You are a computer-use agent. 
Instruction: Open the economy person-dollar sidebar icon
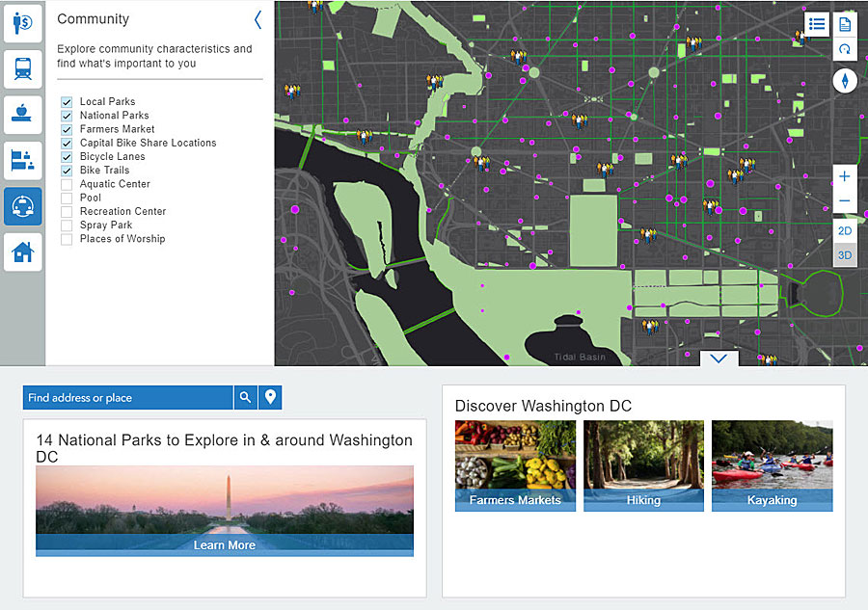tap(23, 23)
